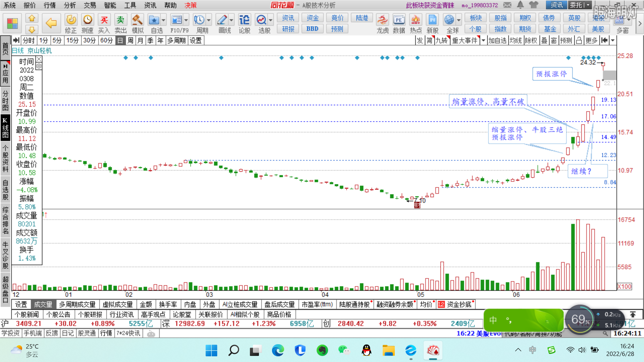Expand the 画线 dropdown arrow

(231, 20)
